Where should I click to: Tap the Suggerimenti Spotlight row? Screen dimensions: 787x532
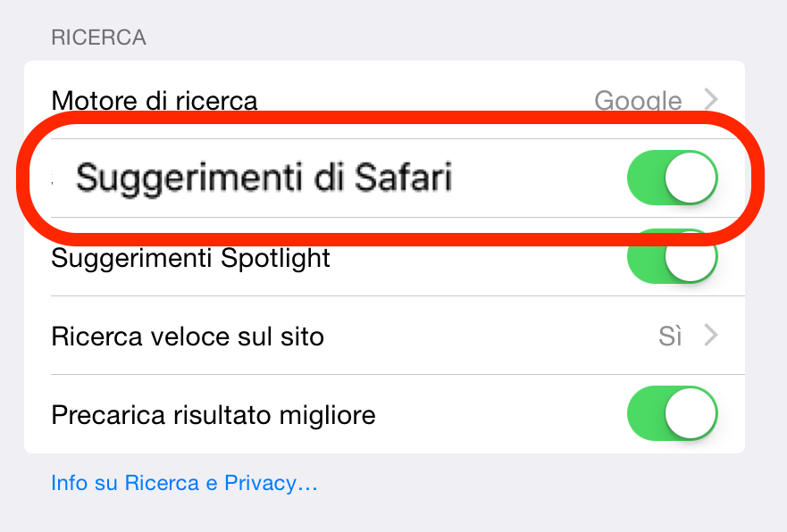pyautogui.click(x=191, y=256)
